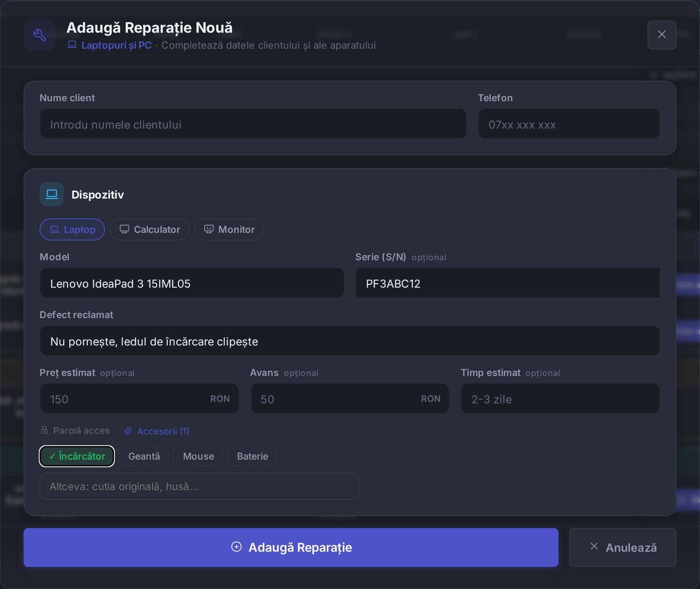The image size is (700, 589).
Task: Click the Dispozitiv section heading
Action: [x=98, y=195]
